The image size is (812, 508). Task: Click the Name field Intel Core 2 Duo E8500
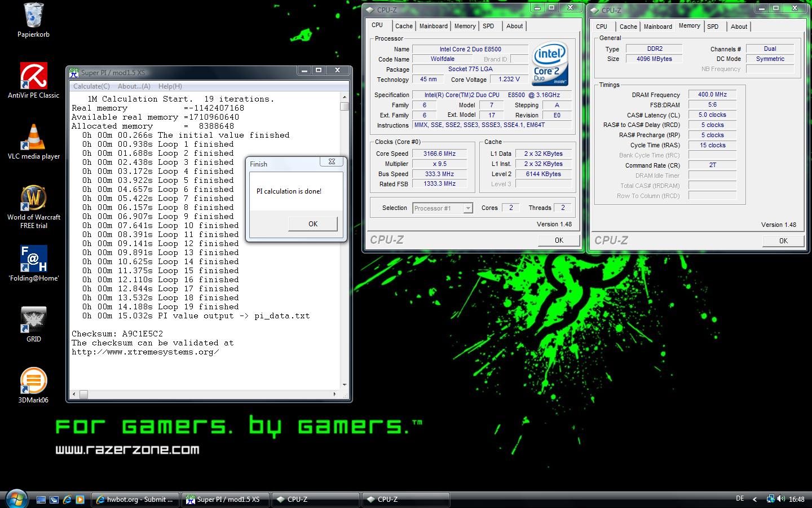click(x=470, y=49)
